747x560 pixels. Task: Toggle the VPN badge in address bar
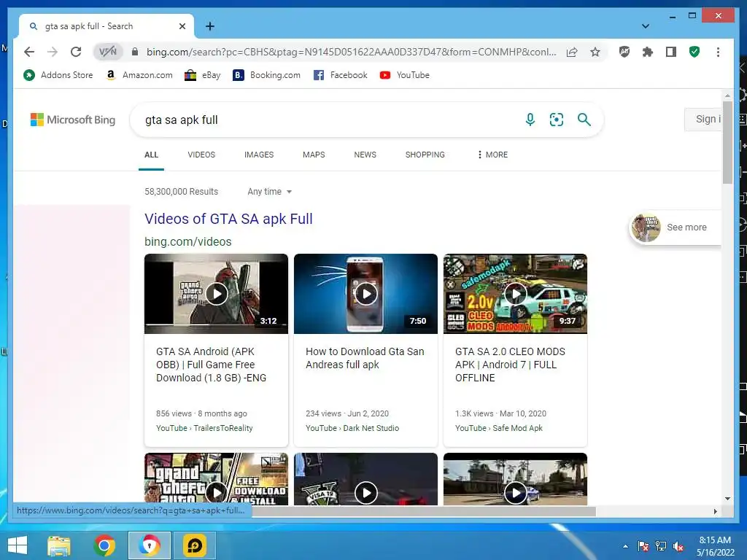point(108,52)
